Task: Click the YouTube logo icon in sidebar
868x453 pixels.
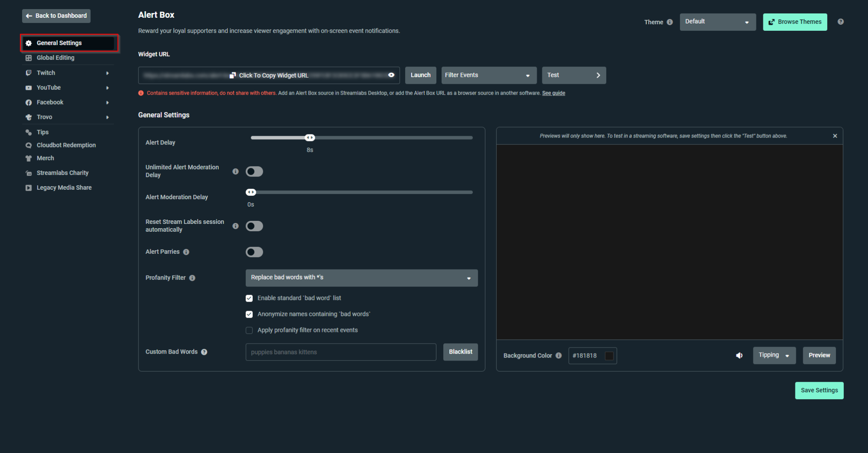Action: click(x=29, y=88)
